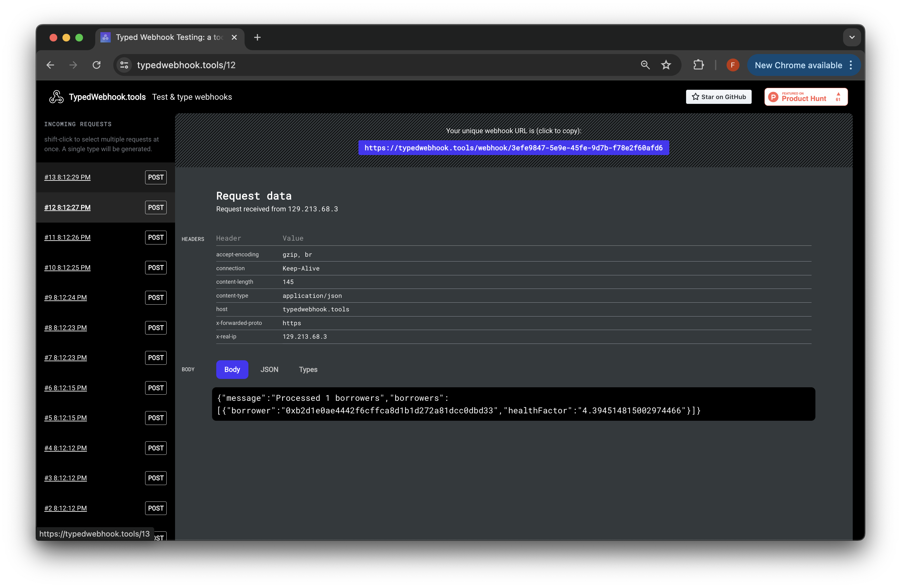The image size is (901, 588).
Task: Switch to the Body tab
Action: 232,369
